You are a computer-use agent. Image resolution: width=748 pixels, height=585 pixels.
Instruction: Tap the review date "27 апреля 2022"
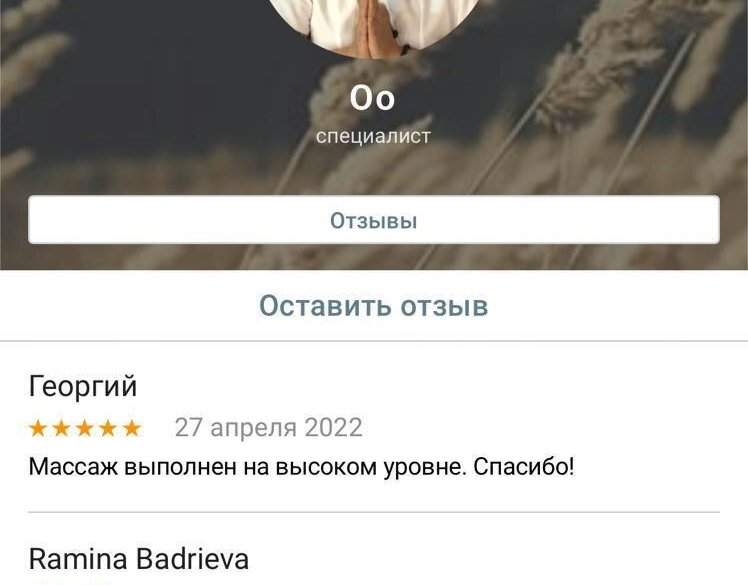(269, 428)
